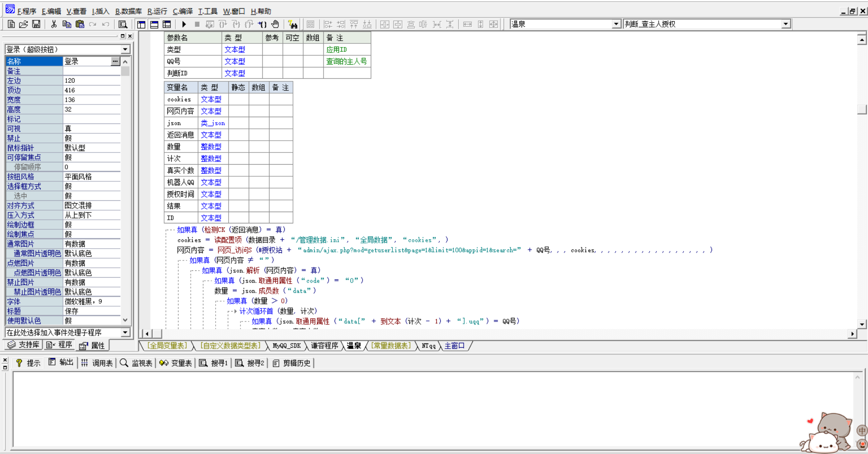
Task: Click the ellipsis button beside 名称 value
Action: click(115, 61)
